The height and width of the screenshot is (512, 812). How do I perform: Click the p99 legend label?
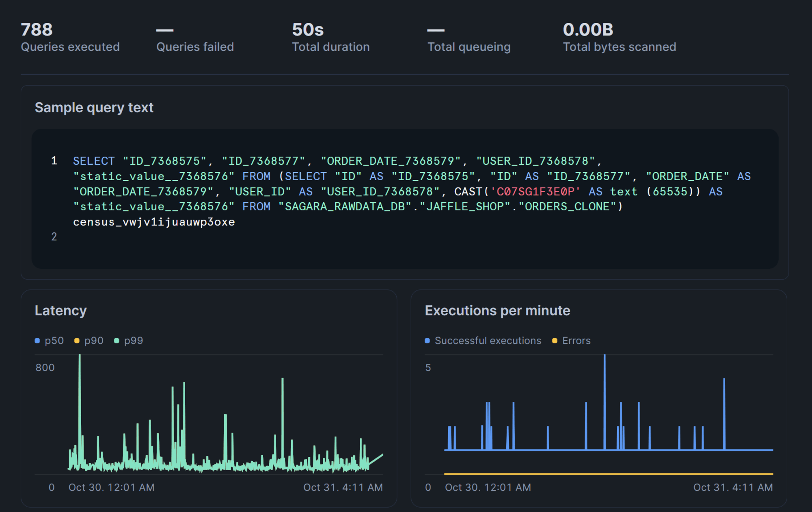[134, 341]
